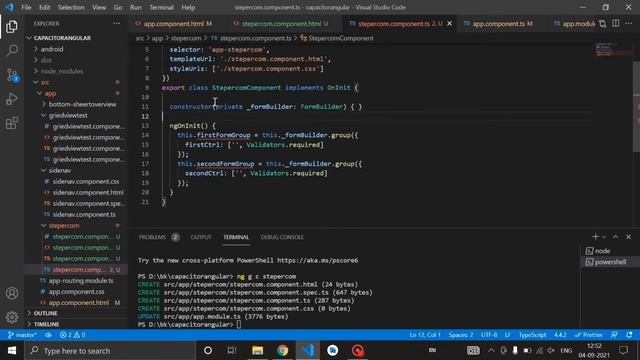Split the editor to the right
The height and width of the screenshot is (360, 640).
click(616, 24)
